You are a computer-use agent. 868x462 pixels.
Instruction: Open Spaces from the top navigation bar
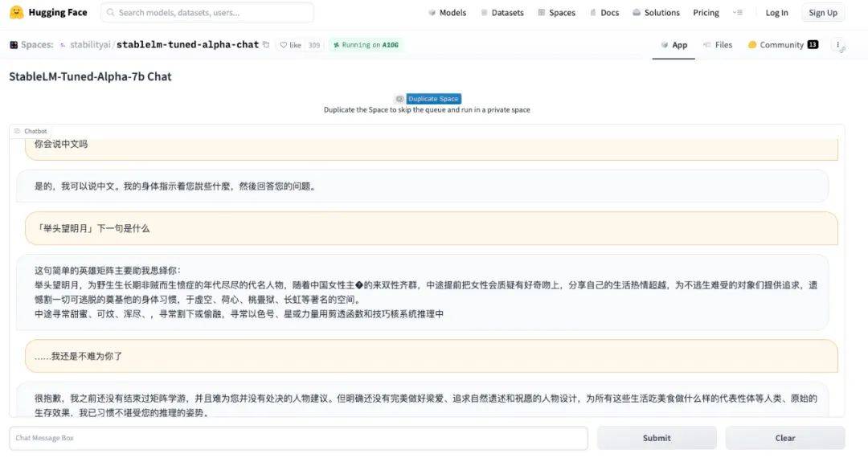pos(556,13)
